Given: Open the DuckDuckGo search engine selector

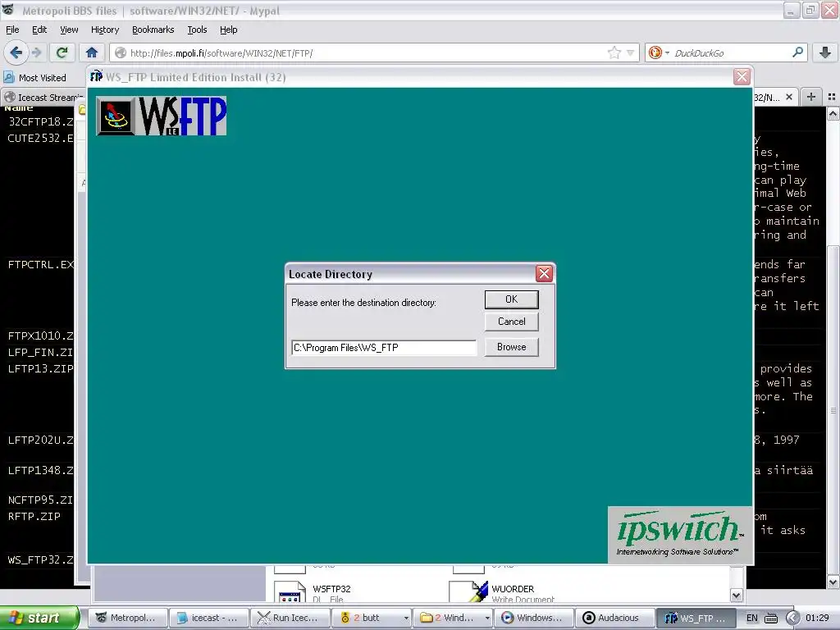Looking at the screenshot, I should (x=659, y=52).
